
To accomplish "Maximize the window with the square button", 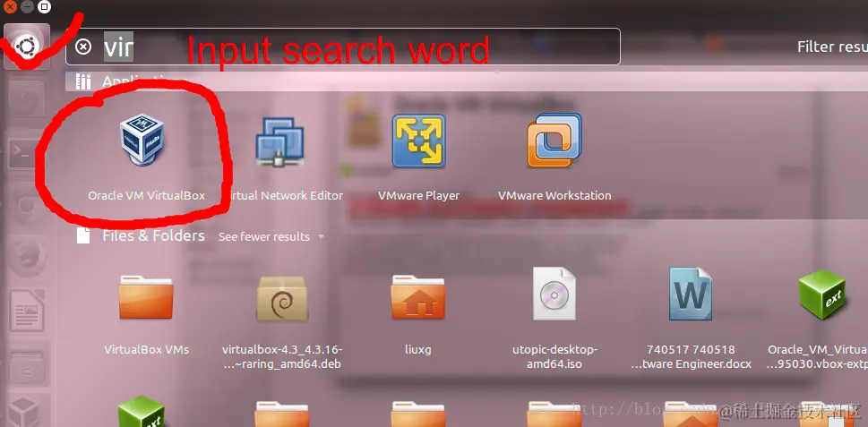I will (44, 7).
